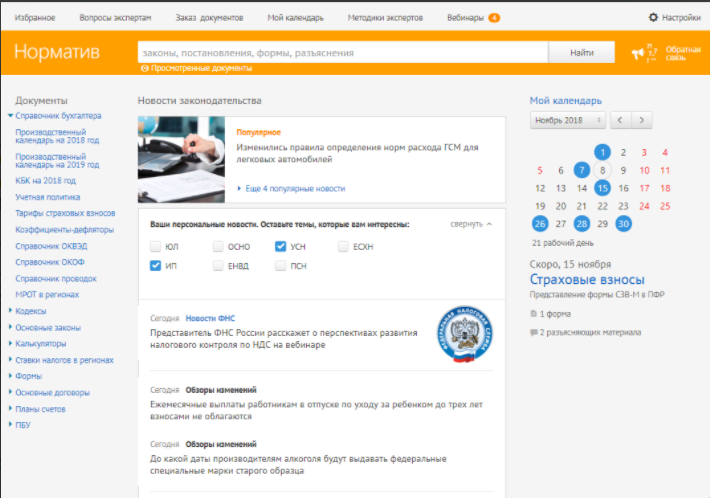Open Заказ документов in top menu

point(209,18)
